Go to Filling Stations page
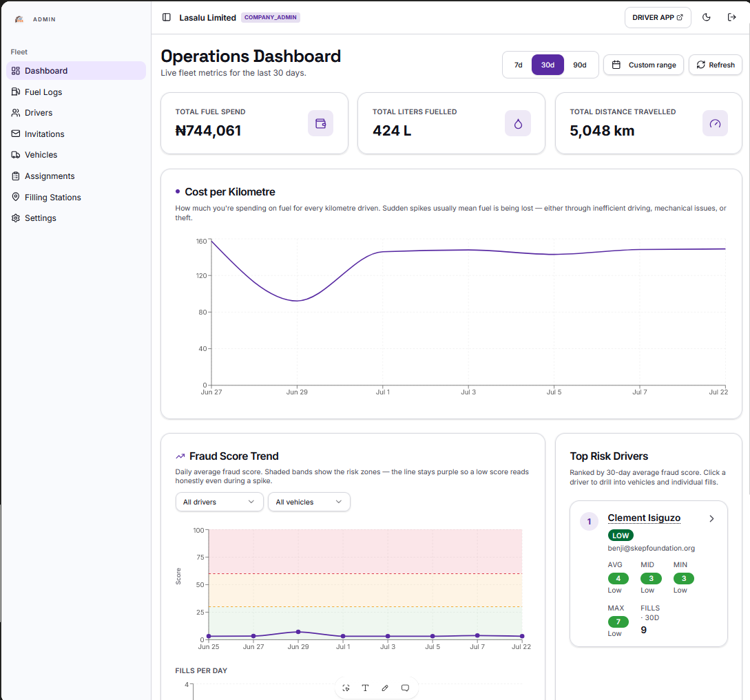 [x=76, y=197]
